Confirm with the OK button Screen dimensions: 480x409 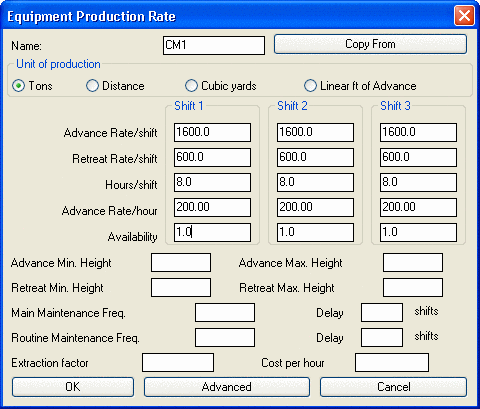click(x=73, y=387)
